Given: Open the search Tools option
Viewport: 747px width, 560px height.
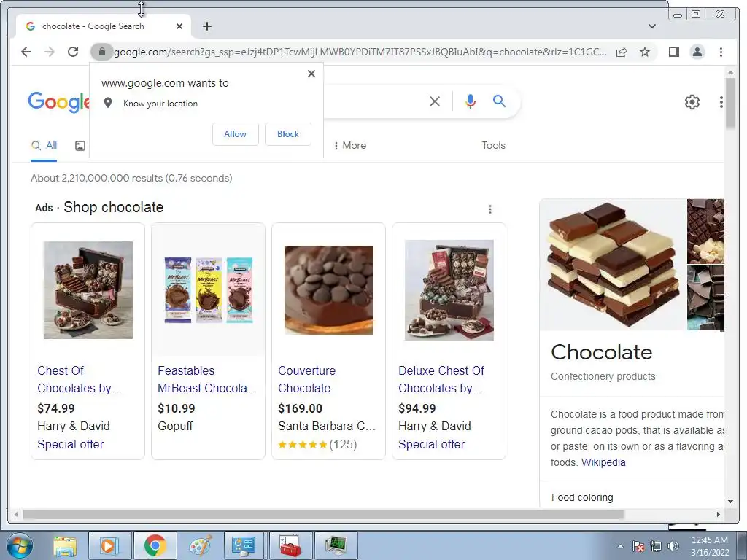Looking at the screenshot, I should 493,145.
